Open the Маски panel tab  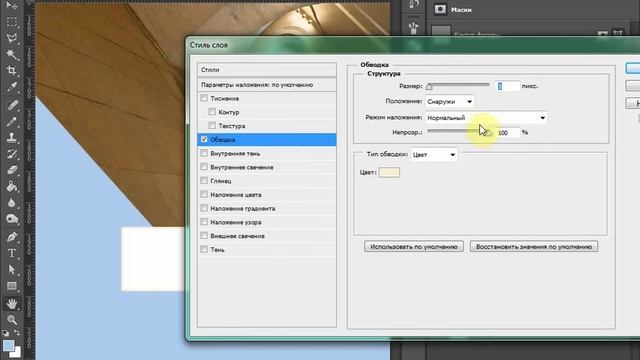(461, 10)
